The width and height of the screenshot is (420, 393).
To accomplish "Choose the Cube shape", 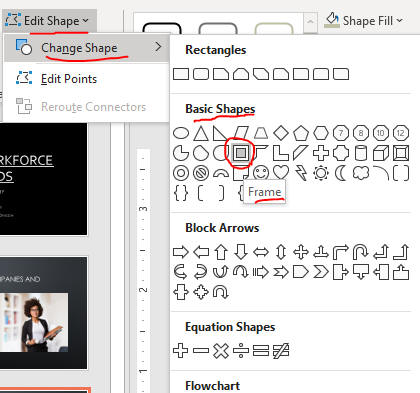I will coord(381,153).
